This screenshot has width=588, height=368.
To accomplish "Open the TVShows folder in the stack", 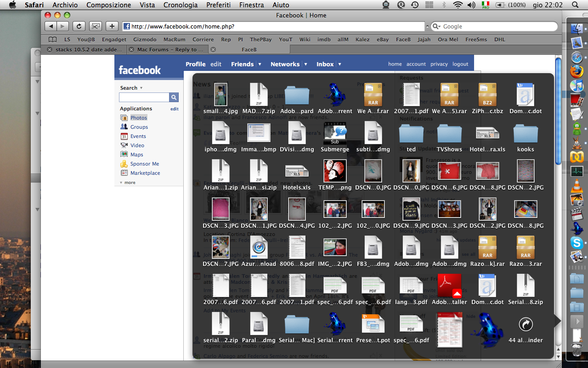I will [x=449, y=134].
